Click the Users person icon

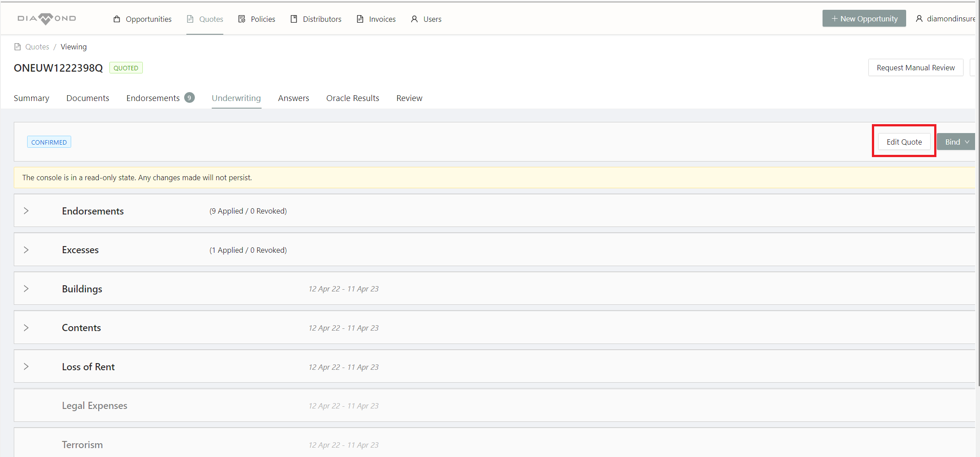pos(414,19)
